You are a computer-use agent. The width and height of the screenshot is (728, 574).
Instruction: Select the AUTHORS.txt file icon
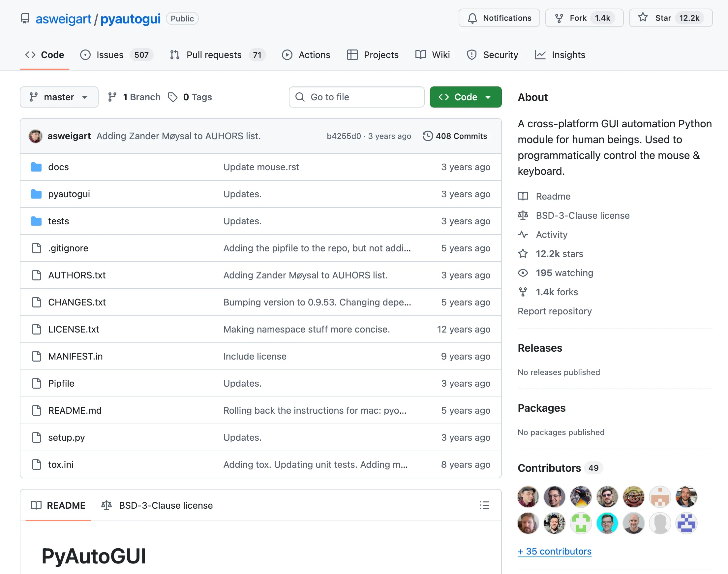[36, 275]
